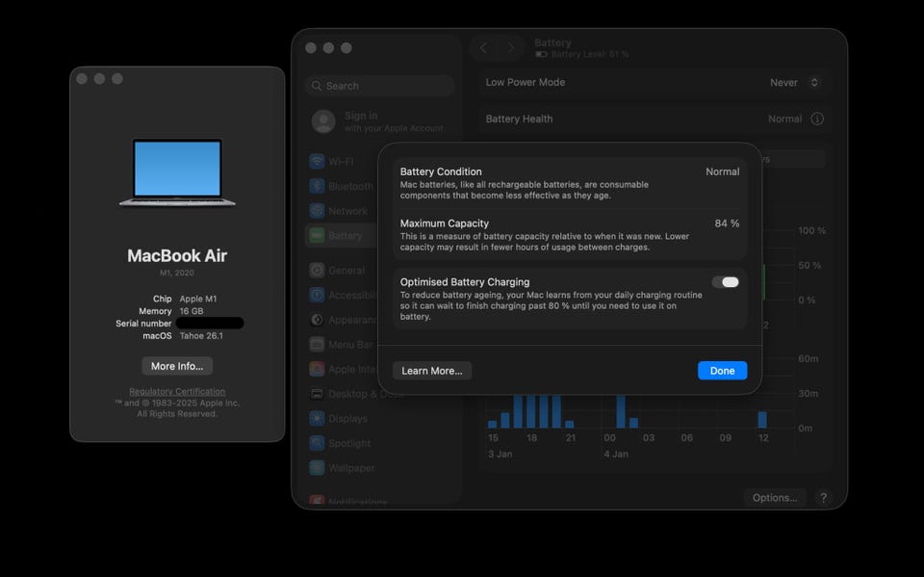Open the Regulatory Certification link
Screen dimensions: 924x577
(177, 391)
